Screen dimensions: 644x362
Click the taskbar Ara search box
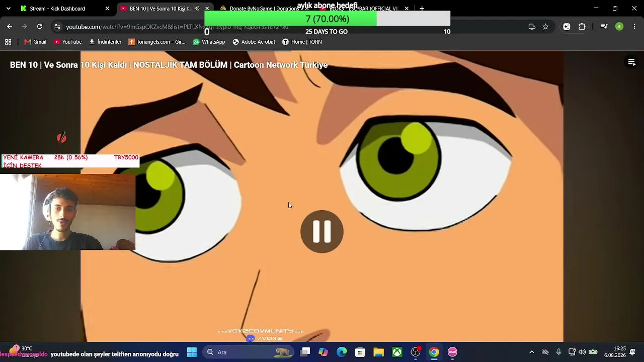coord(247,352)
